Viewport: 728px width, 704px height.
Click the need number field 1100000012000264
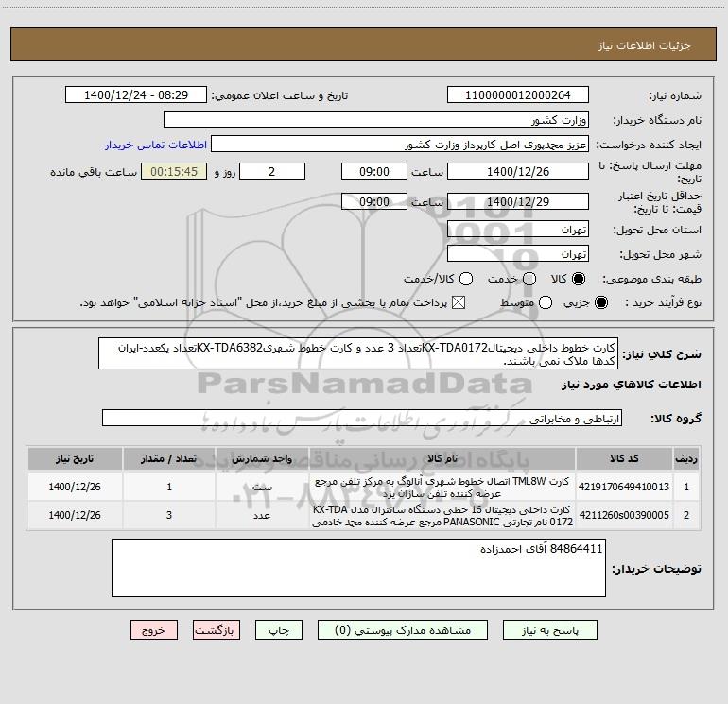[518, 94]
